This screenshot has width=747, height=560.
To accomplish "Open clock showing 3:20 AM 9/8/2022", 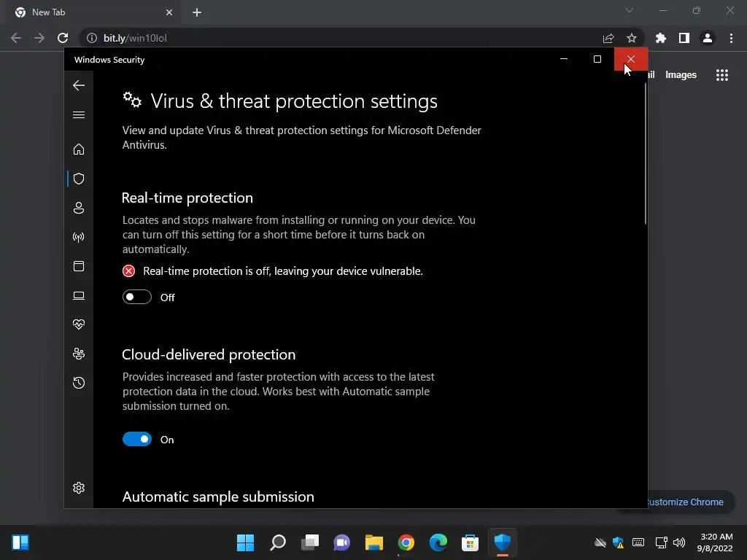I will [715, 542].
